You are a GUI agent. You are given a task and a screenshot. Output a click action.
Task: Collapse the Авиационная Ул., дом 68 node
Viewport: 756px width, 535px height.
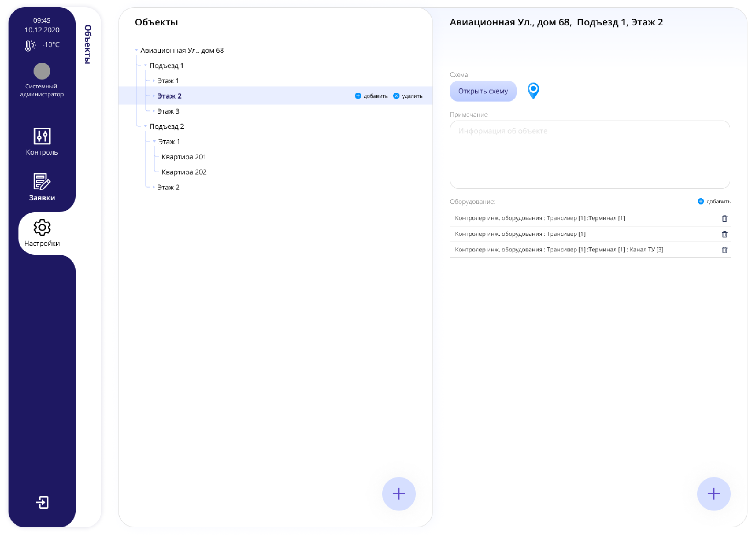[136, 50]
